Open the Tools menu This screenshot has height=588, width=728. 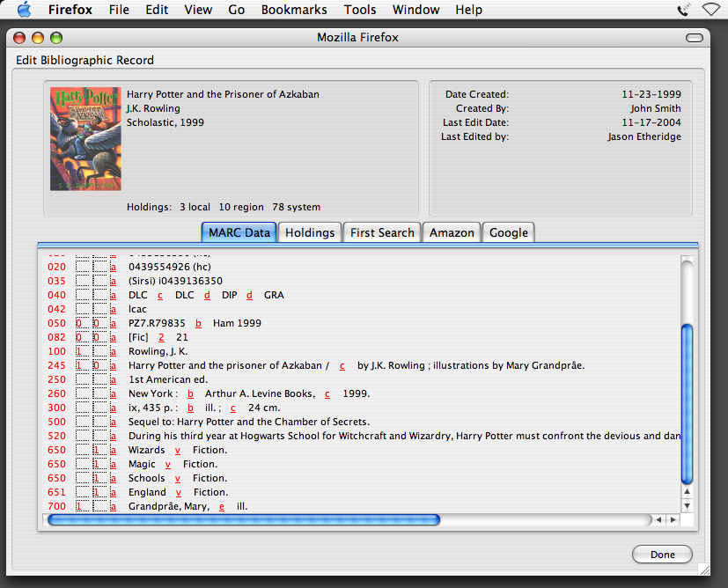click(x=360, y=10)
